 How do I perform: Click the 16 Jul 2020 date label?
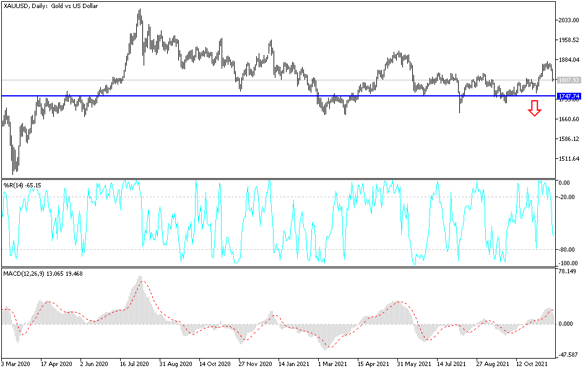(x=134, y=364)
